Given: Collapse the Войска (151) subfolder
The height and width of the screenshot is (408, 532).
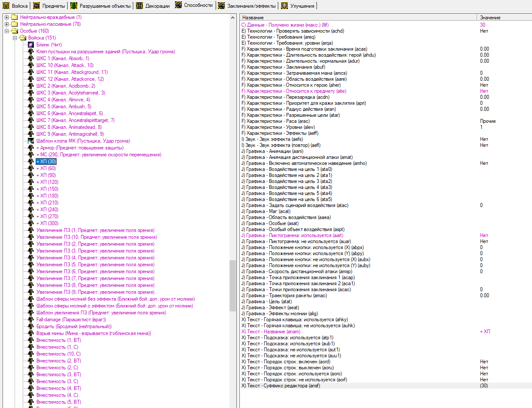Looking at the screenshot, I should (x=15, y=38).
